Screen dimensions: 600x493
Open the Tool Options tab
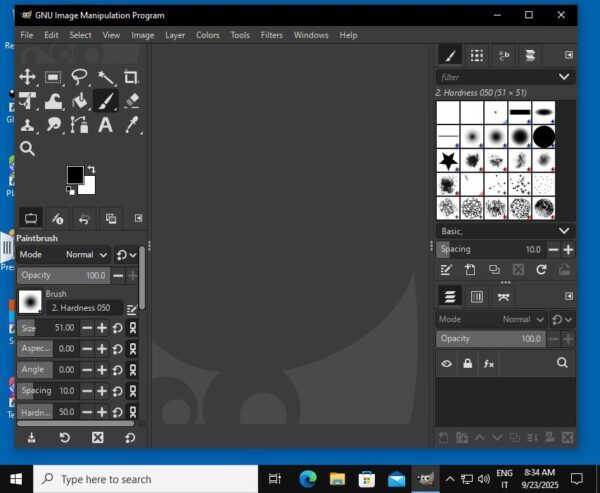click(x=31, y=219)
